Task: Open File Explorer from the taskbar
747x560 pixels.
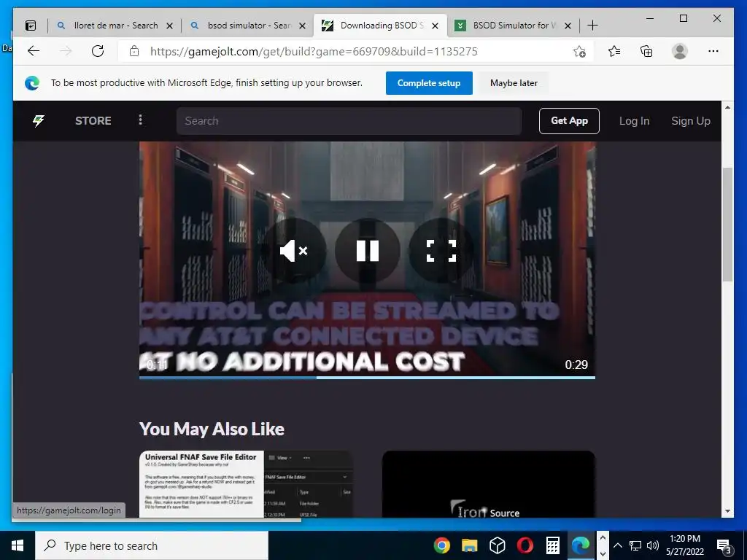Action: pos(469,545)
